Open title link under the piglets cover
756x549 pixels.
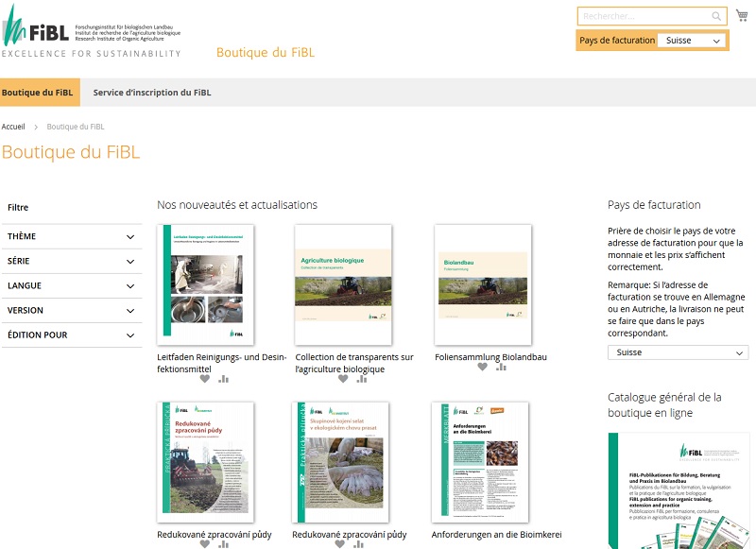349,535
